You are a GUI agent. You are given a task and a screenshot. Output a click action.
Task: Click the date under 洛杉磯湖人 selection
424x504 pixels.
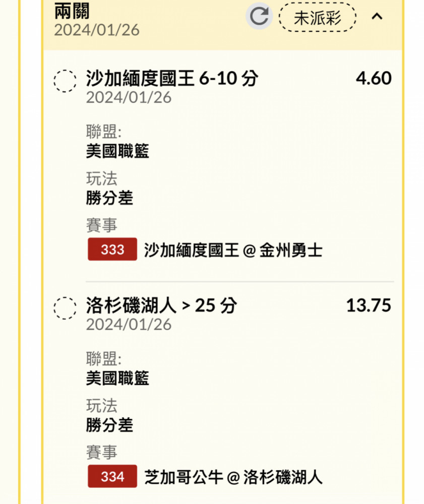coord(129,324)
